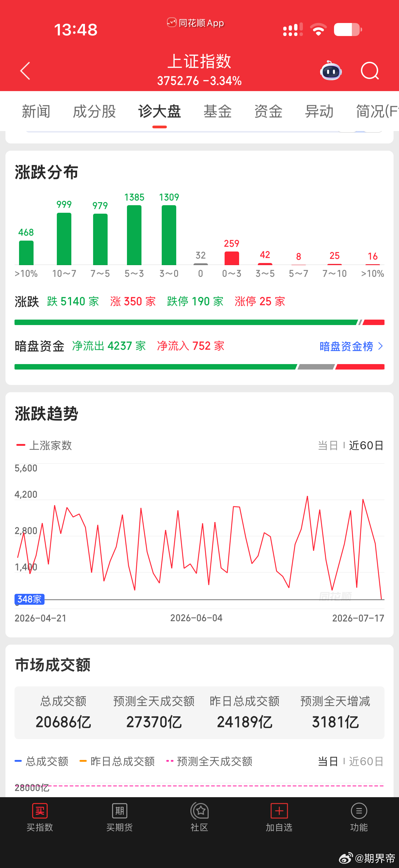Tap 涨跌趋势 section heading

pos(47,413)
